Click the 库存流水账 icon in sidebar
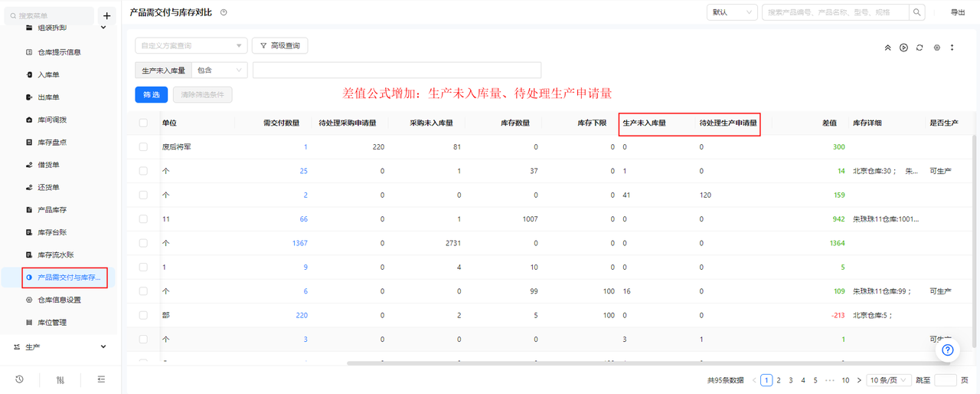Image resolution: width=980 pixels, height=394 pixels. click(x=29, y=254)
